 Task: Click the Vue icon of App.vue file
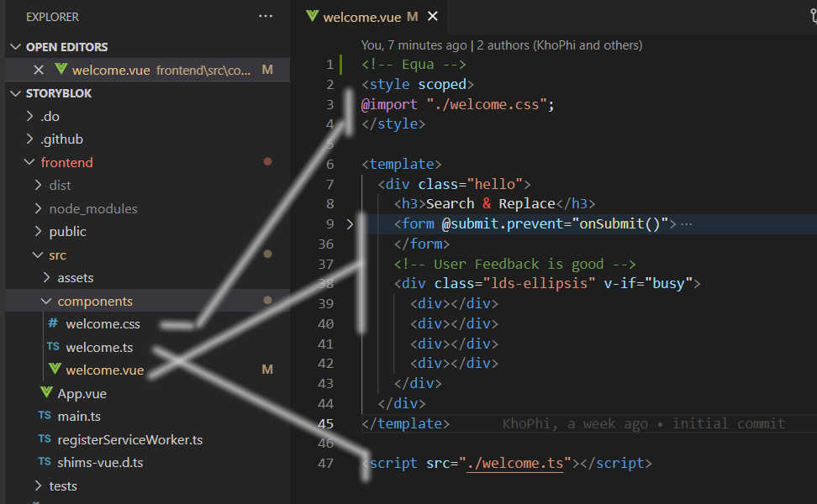click(46, 393)
